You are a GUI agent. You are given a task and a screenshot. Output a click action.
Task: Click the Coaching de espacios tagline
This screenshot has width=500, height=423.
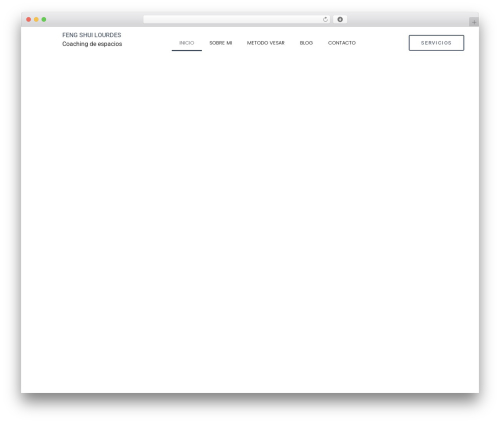point(92,44)
